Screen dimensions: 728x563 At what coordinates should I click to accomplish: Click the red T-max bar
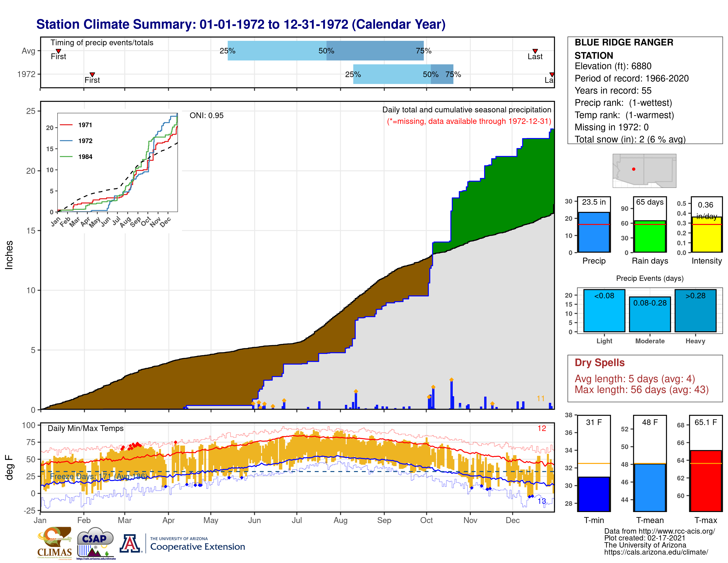706,481
